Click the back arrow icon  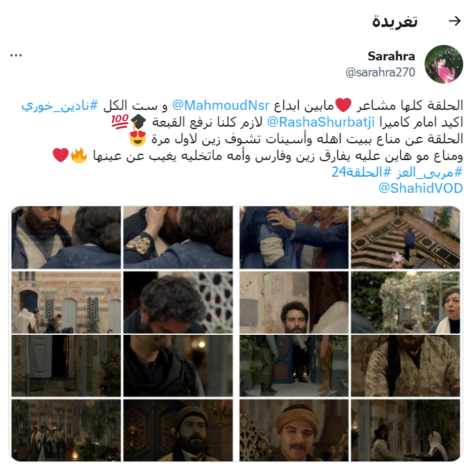[x=455, y=21]
